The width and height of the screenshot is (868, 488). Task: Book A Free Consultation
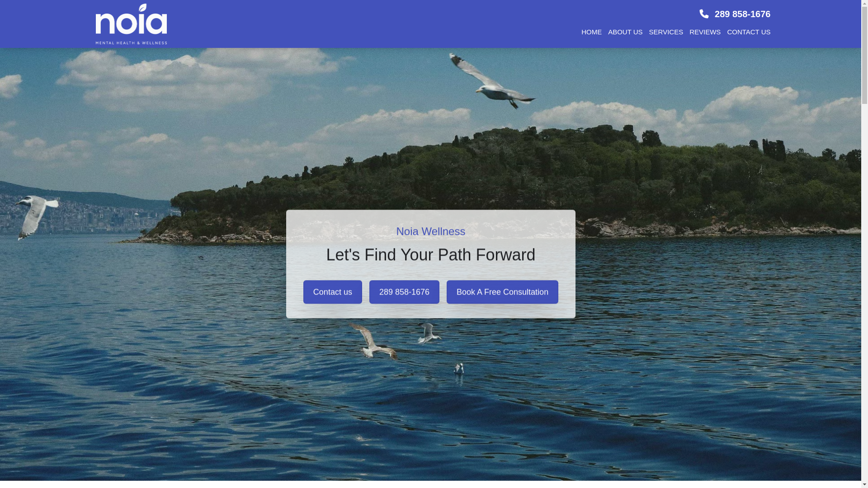pyautogui.click(x=502, y=292)
